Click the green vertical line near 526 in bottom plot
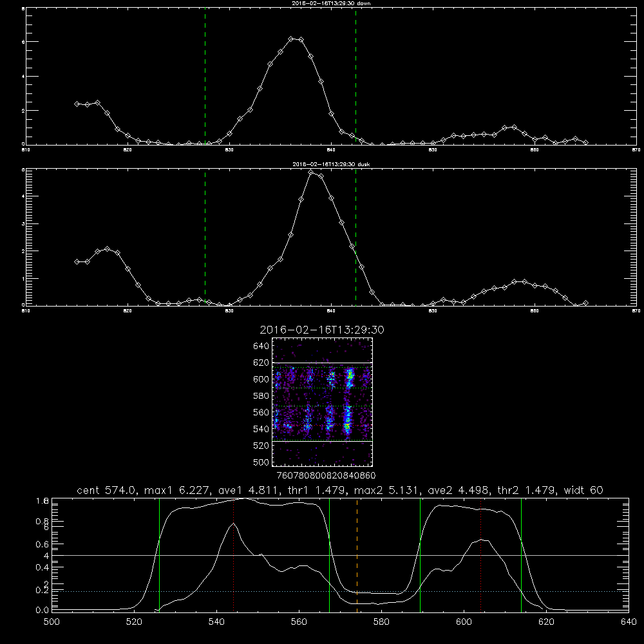Screen dimensions: 644x644 click(159, 554)
